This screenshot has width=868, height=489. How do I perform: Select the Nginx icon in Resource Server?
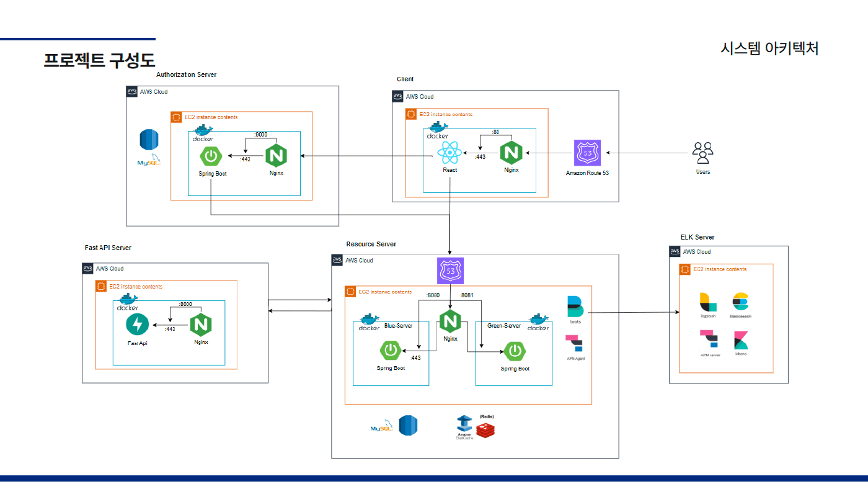pyautogui.click(x=450, y=321)
